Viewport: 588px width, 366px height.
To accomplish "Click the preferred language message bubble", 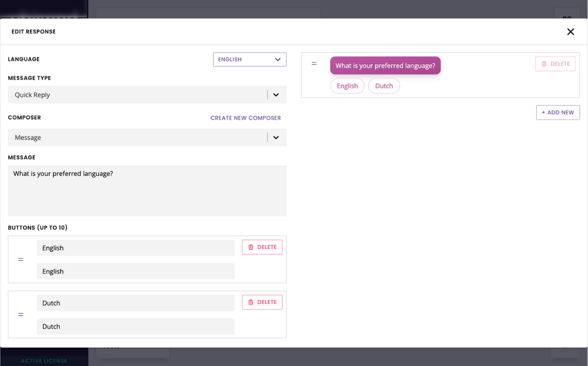I will [x=385, y=65].
